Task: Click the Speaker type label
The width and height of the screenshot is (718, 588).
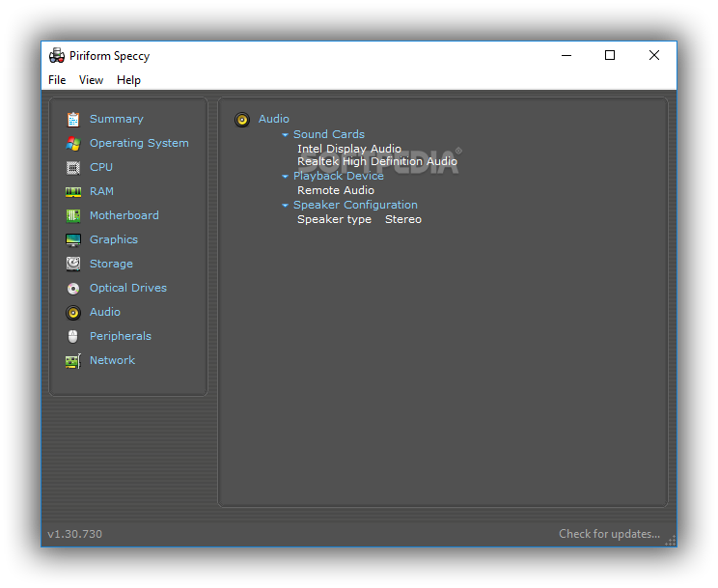Action: point(334,219)
